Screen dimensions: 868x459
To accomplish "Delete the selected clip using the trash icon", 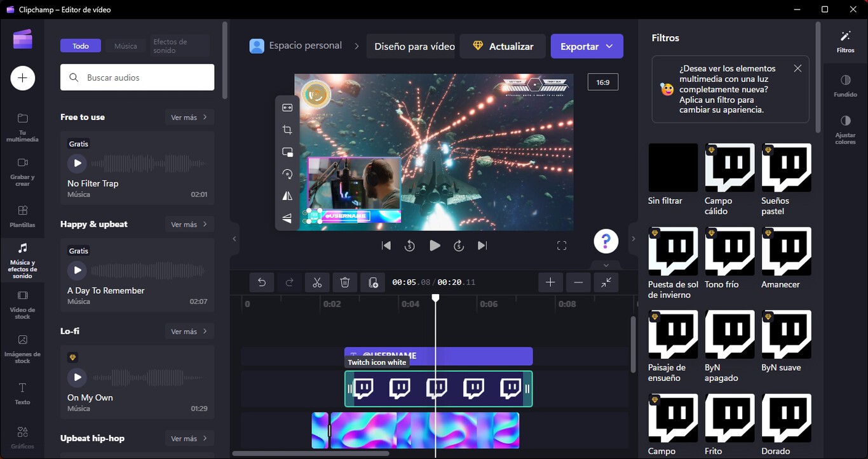I will click(345, 282).
